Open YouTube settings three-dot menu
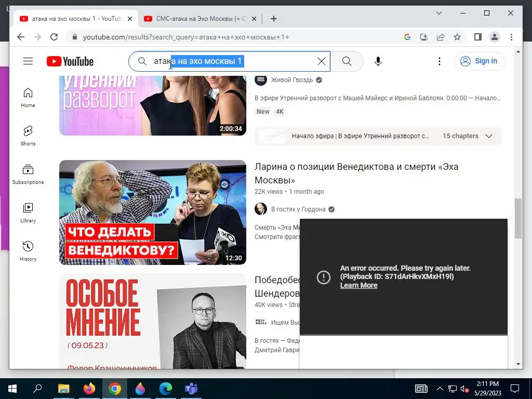Screen dimensions: 532x399 pyautogui.click(x=440, y=61)
